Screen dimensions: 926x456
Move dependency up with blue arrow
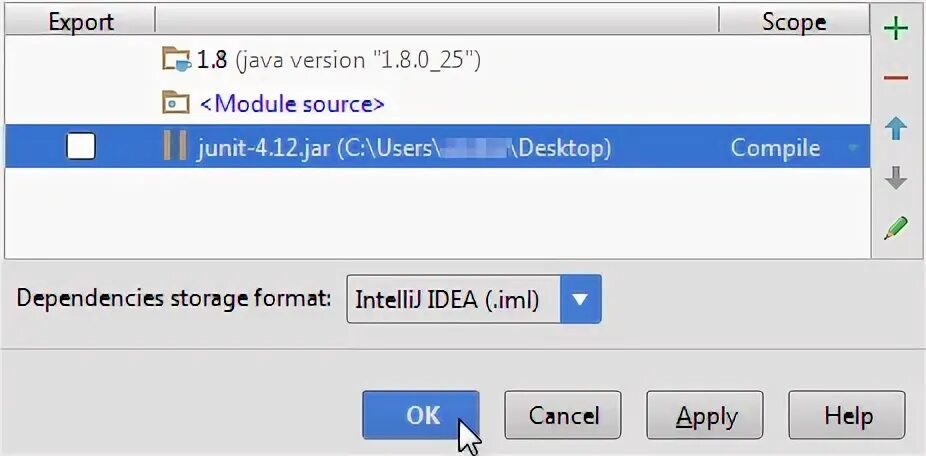click(x=896, y=128)
